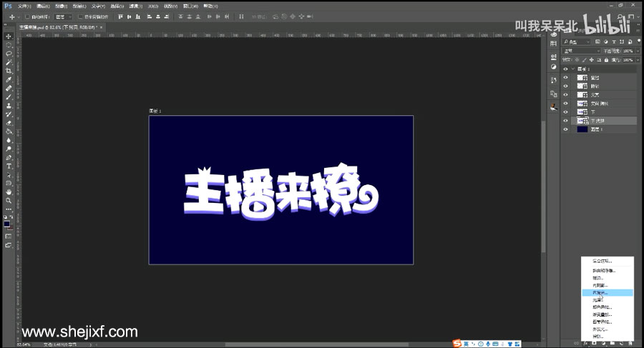Select the Zoom tool
The height and width of the screenshot is (348, 644).
9,201
